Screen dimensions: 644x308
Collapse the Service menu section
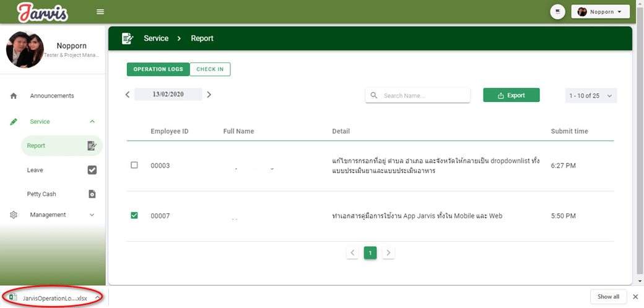coord(92,122)
